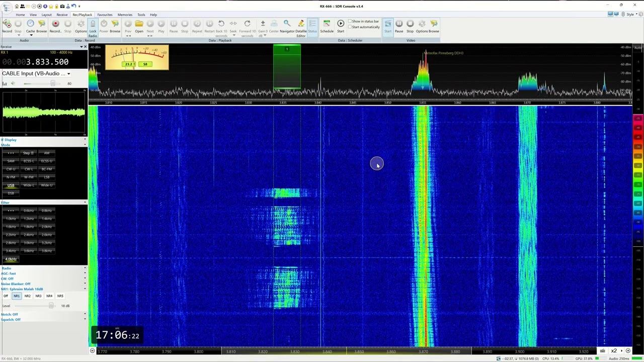Open the Tools tab

[x=141, y=15]
